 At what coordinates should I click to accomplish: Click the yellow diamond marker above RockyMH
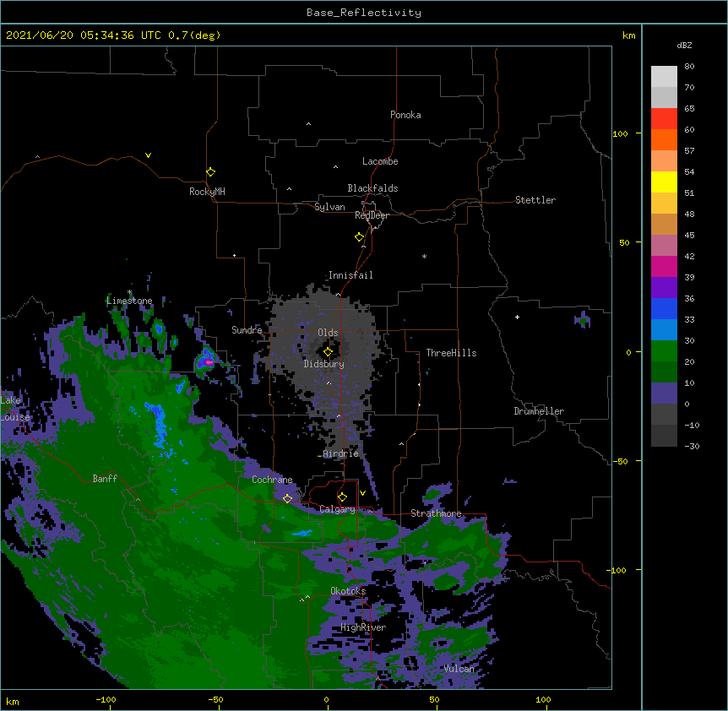(x=210, y=172)
